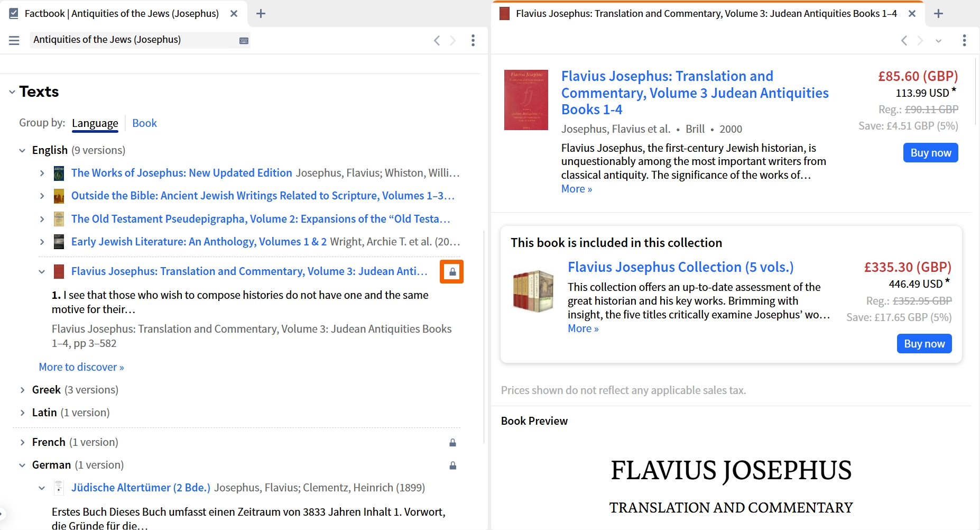Show more of Collection description
The width and height of the screenshot is (980, 530).
(583, 328)
